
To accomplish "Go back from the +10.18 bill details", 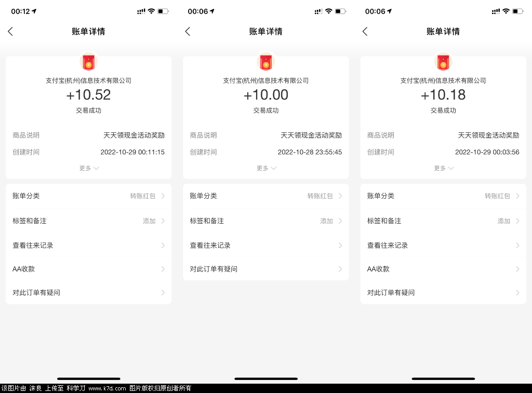I will pyautogui.click(x=365, y=32).
